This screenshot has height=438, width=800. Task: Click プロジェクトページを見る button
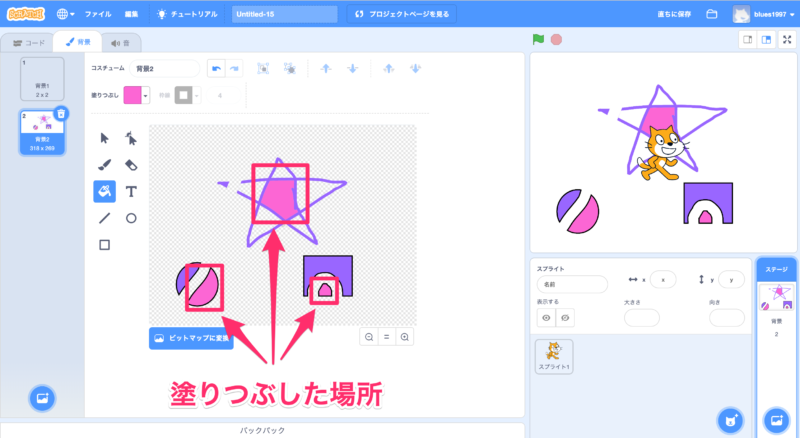click(403, 14)
